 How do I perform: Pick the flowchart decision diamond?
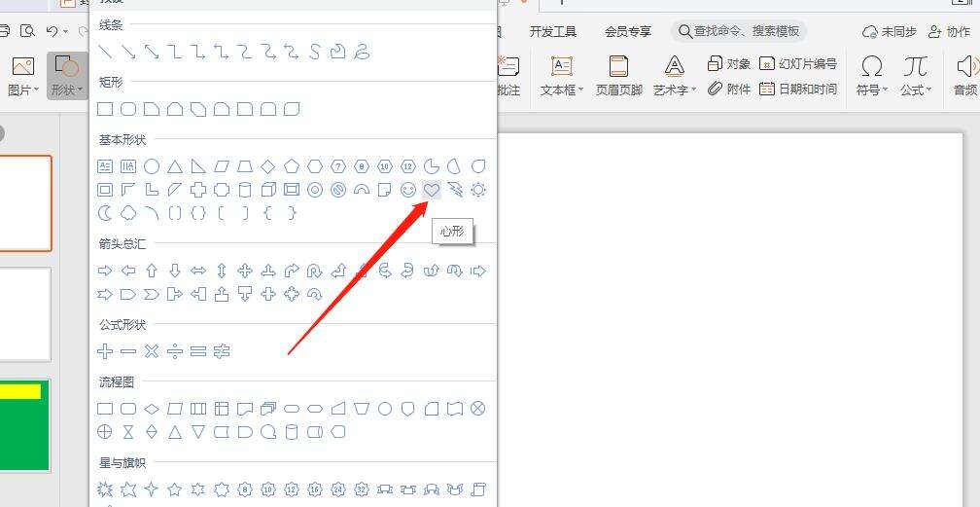point(152,410)
